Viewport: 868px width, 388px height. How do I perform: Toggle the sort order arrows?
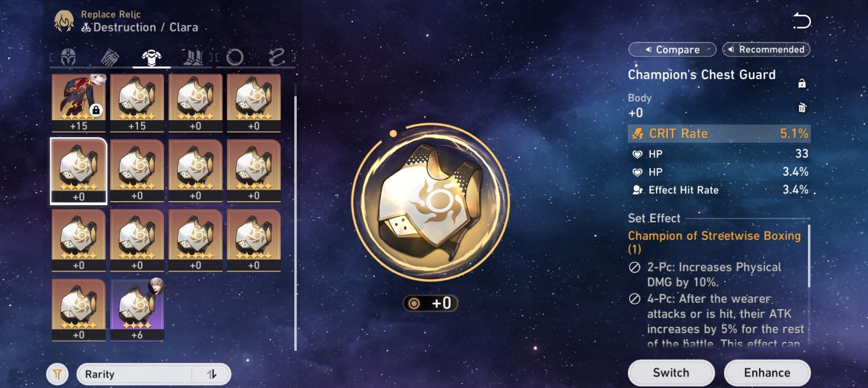pyautogui.click(x=212, y=374)
